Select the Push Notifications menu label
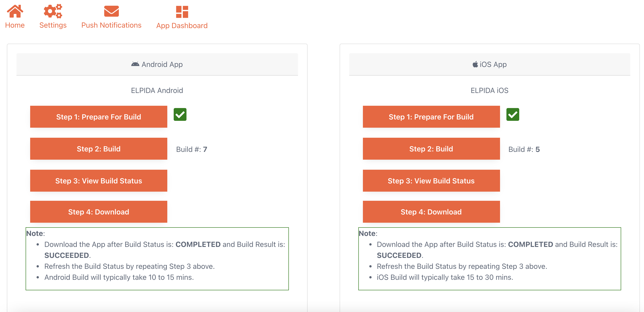The width and height of the screenshot is (644, 312). [x=111, y=25]
